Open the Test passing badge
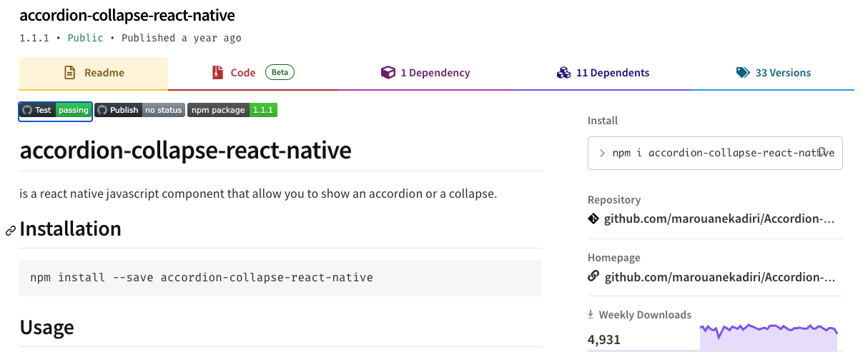 click(56, 110)
